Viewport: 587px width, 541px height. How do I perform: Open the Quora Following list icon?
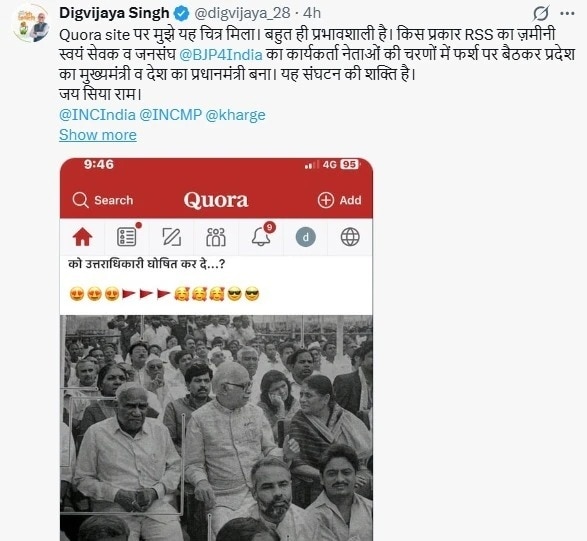(127, 237)
